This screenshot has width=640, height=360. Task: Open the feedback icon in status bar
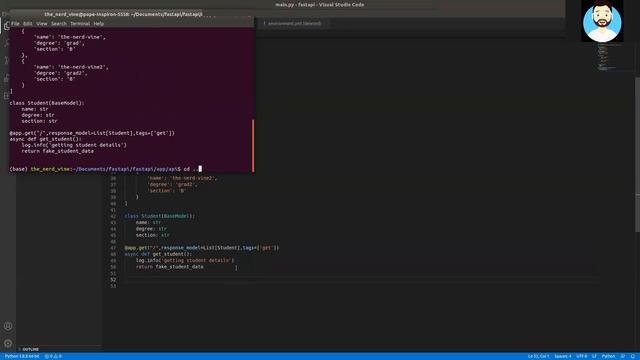coord(623,356)
